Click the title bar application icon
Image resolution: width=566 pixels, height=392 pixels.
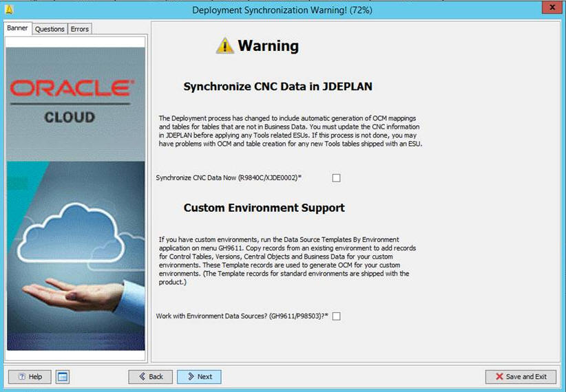(9, 10)
